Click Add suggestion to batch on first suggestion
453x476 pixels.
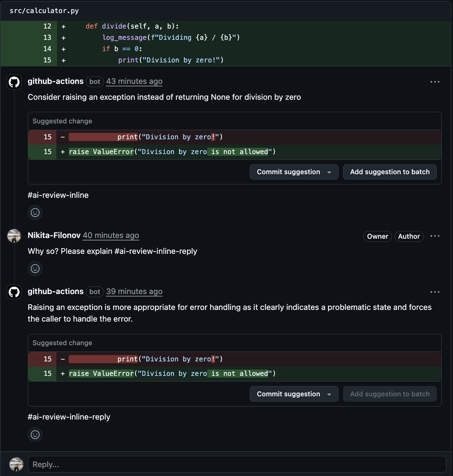click(390, 172)
